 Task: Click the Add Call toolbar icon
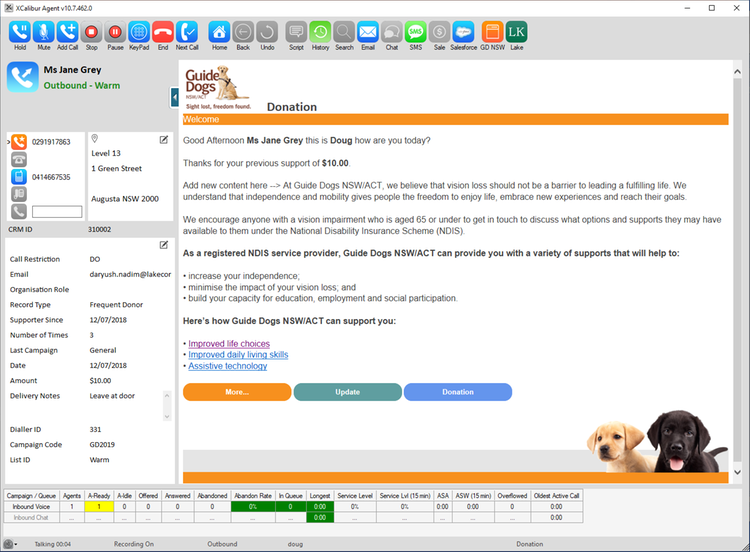pyautogui.click(x=67, y=33)
